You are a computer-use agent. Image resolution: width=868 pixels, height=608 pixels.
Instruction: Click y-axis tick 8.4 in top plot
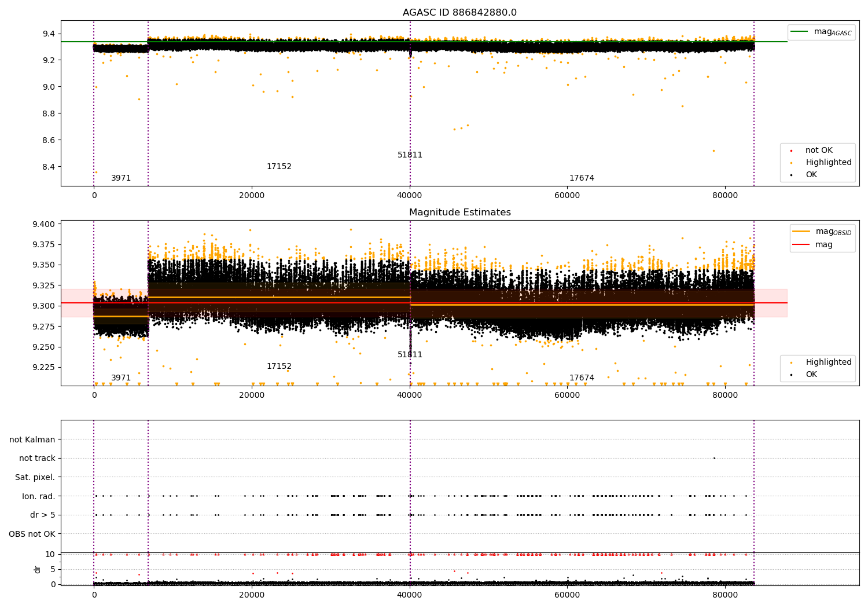point(49,167)
